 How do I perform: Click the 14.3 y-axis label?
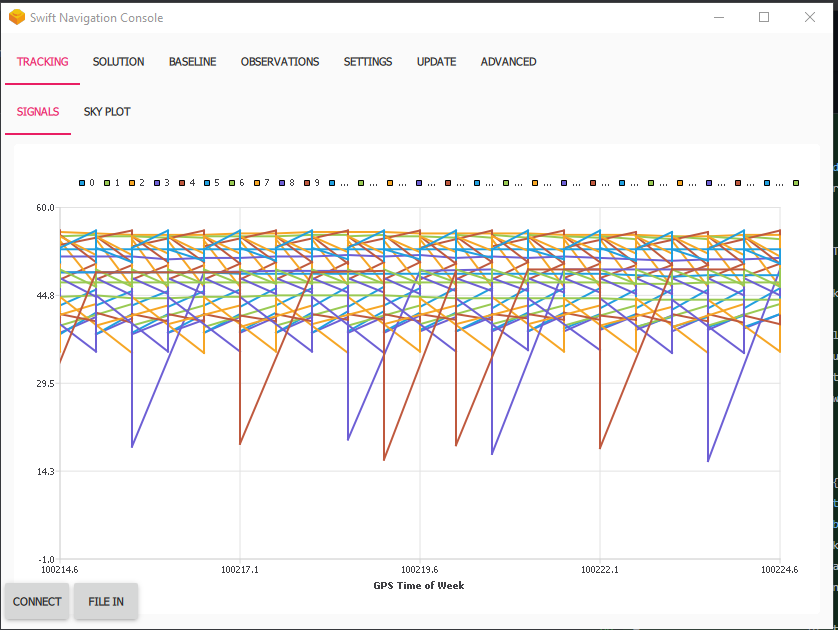45,471
